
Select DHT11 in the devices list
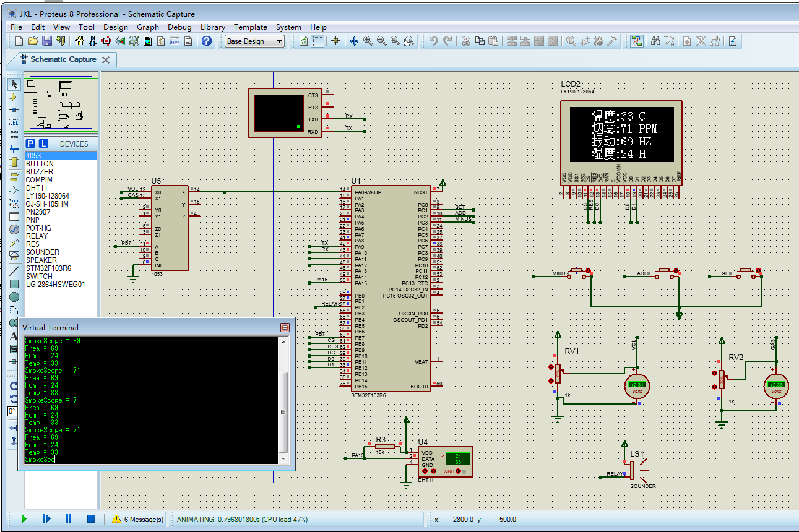coord(61,188)
